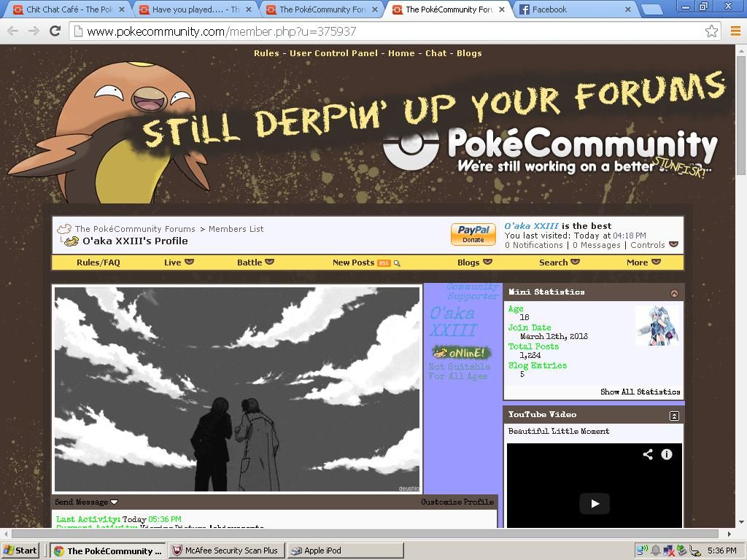747x560 pixels.
Task: Open the Chat link in top navigation
Action: (x=436, y=53)
